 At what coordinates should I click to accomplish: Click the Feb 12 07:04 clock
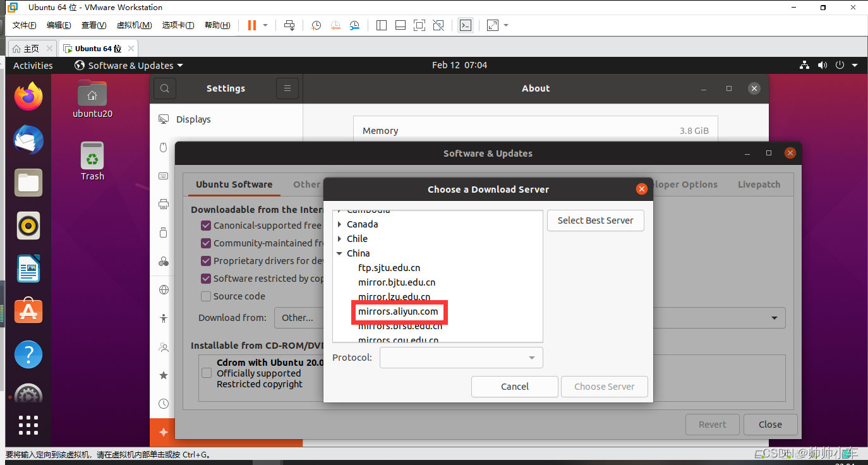(x=459, y=65)
